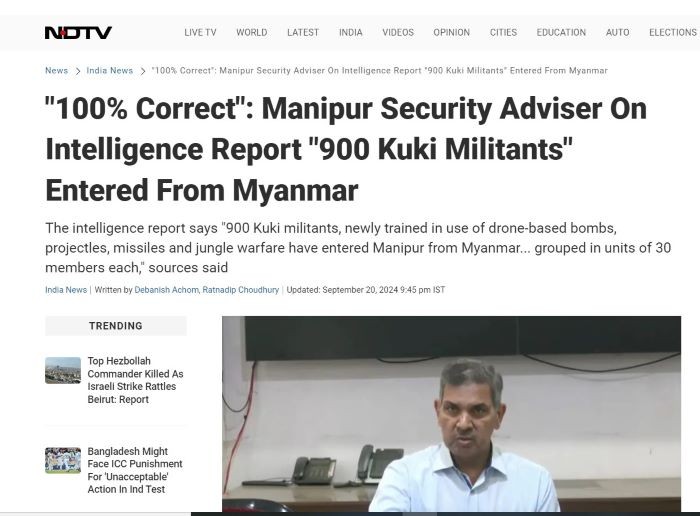Open the AUTO section
This screenshot has width=700, height=516.
(617, 33)
